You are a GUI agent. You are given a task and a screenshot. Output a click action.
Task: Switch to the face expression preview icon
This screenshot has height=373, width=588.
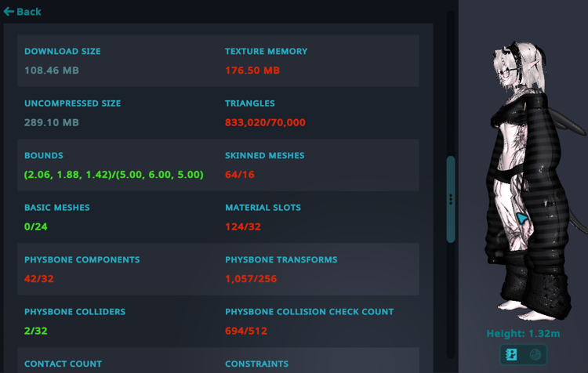coord(535,354)
